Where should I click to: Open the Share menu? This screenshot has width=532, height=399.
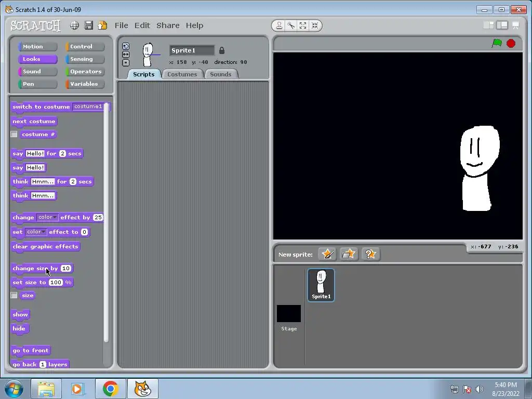(x=168, y=25)
